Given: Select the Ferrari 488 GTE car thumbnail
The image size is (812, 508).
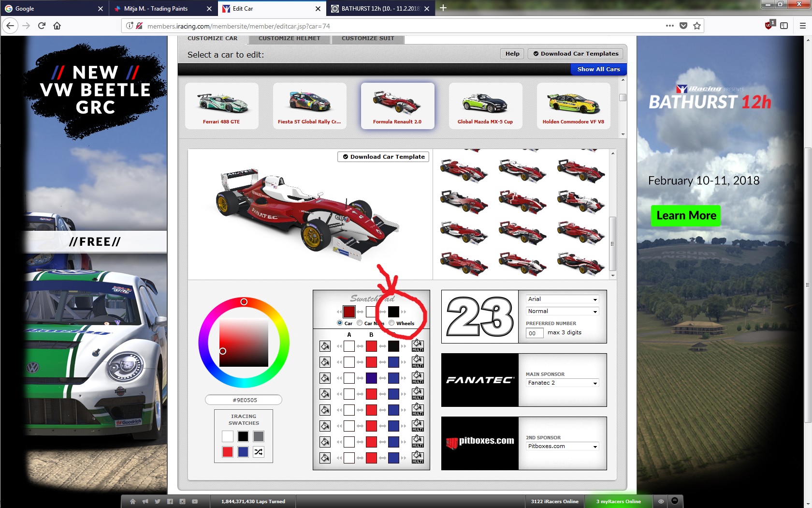Looking at the screenshot, I should coord(221,106).
